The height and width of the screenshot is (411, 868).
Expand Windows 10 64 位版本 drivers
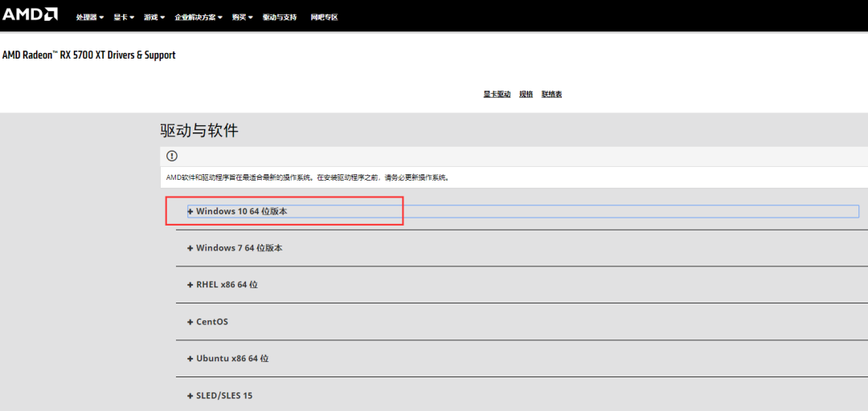point(523,211)
